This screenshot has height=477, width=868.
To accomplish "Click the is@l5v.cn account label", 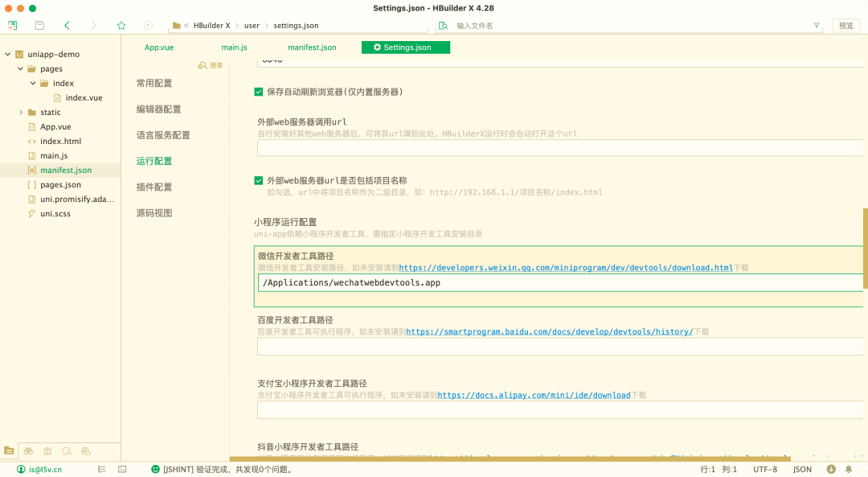I will pyautogui.click(x=45, y=469).
